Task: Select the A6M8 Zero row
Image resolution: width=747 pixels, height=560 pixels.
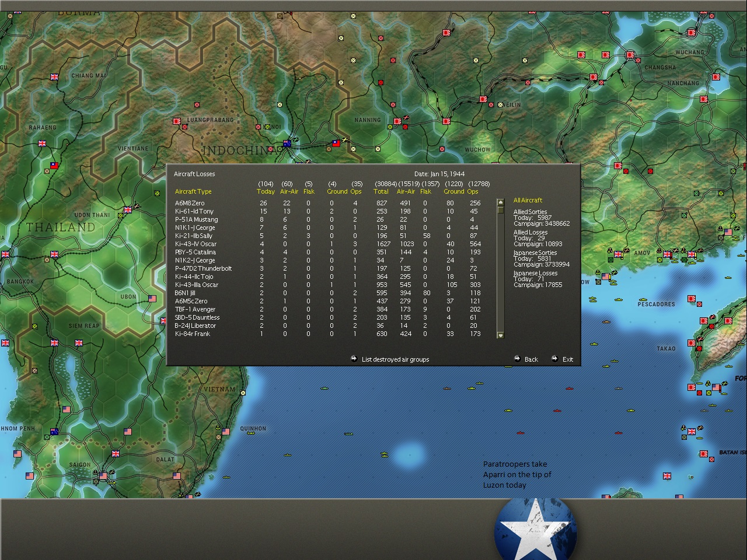Action: [x=327, y=203]
